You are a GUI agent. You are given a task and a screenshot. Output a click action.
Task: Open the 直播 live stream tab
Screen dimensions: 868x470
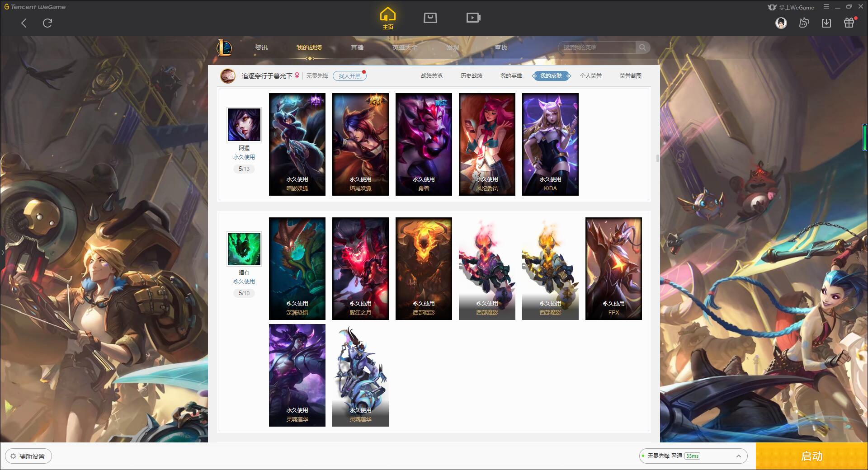coord(357,47)
